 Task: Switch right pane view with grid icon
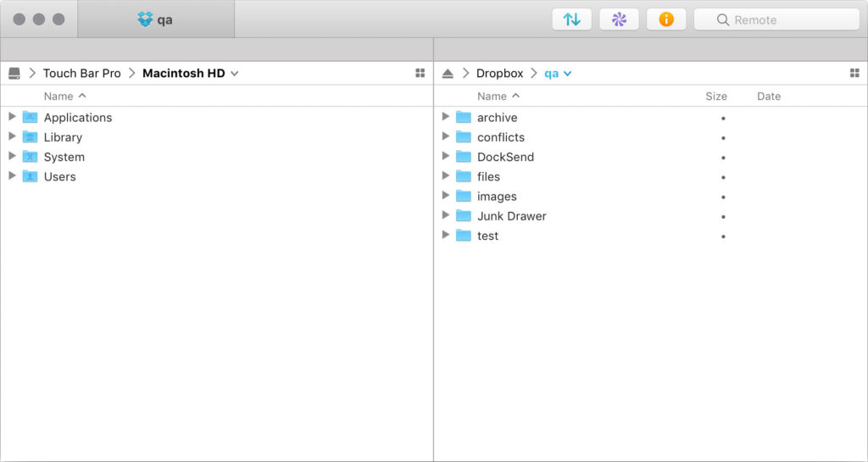854,74
